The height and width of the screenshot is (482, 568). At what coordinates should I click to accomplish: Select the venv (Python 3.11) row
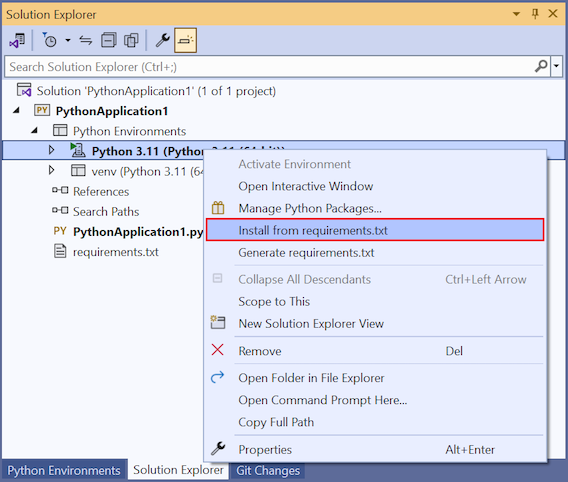click(x=147, y=171)
